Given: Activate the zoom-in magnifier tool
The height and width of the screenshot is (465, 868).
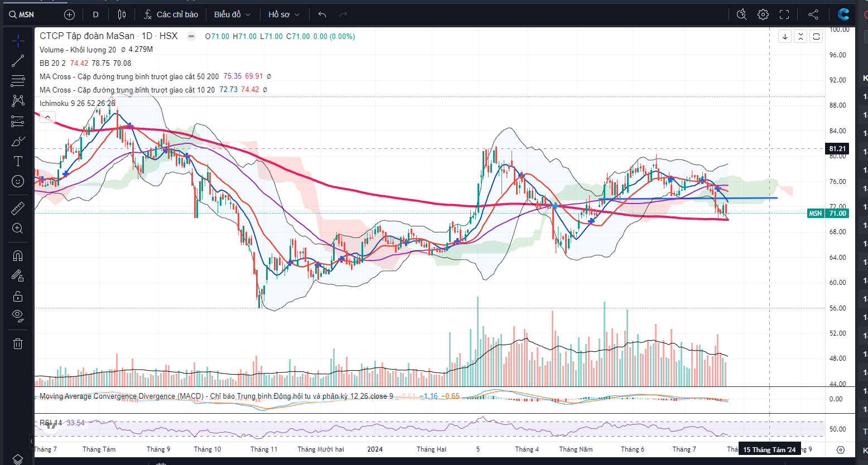Looking at the screenshot, I should 18,229.
